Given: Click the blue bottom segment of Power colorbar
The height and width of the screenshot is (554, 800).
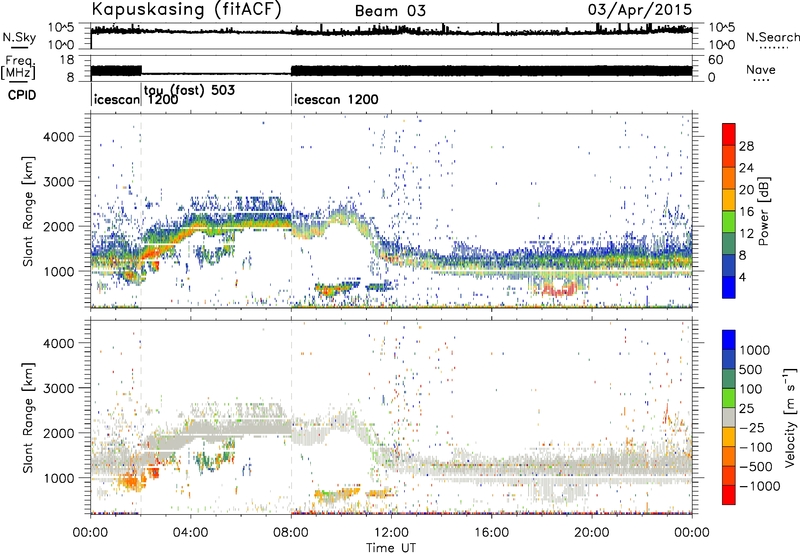Looking at the screenshot, I should (729, 287).
